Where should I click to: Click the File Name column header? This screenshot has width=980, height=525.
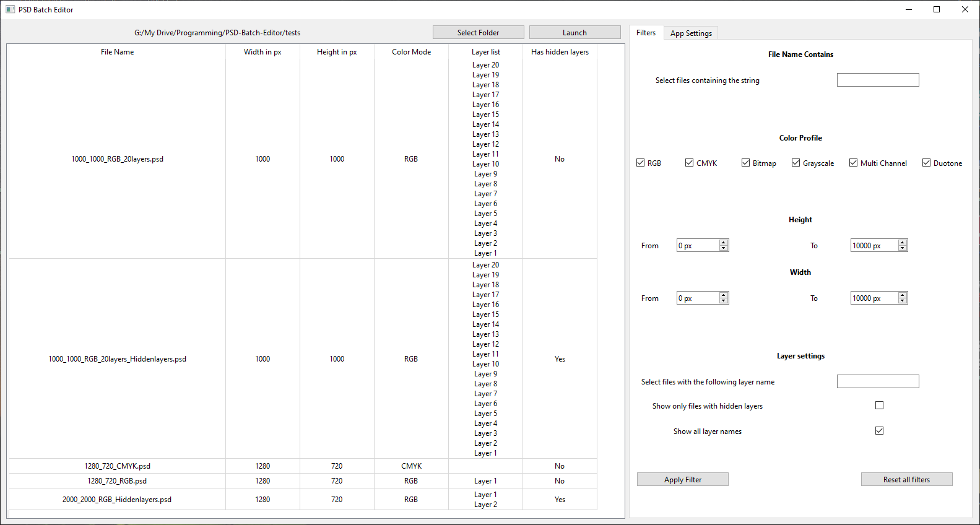coord(117,52)
